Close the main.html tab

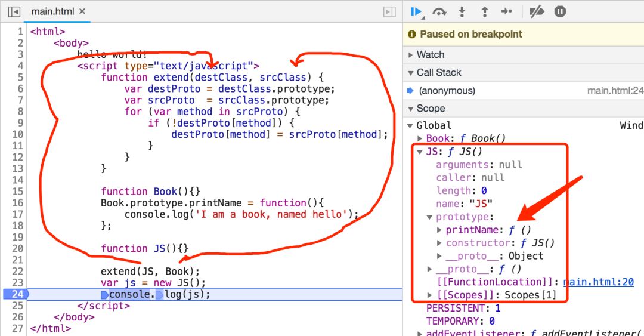82,11
